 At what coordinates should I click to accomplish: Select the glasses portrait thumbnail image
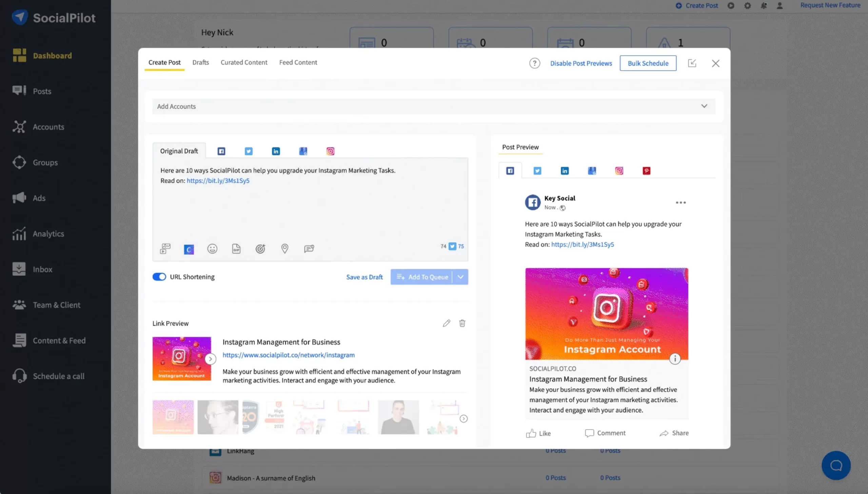(218, 417)
